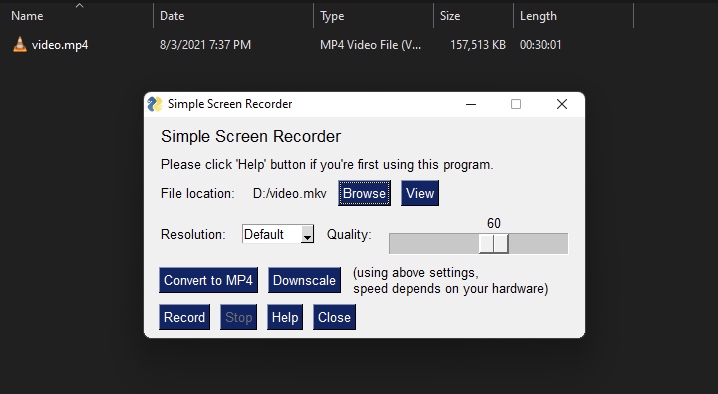718x394 pixels.
Task: Sort files by the Length column header
Action: tap(538, 16)
